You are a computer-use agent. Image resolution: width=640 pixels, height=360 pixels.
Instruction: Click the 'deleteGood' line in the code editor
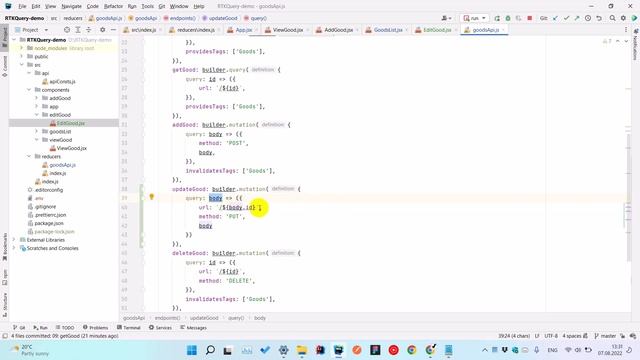(236, 253)
